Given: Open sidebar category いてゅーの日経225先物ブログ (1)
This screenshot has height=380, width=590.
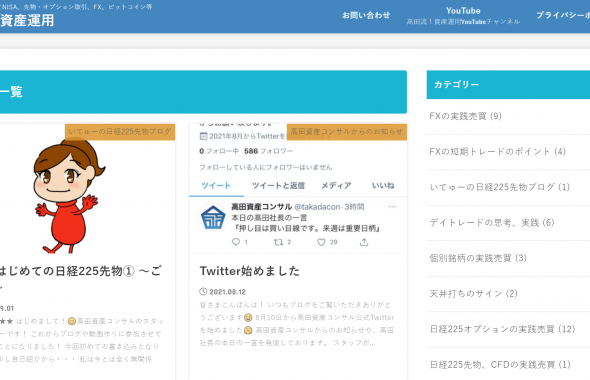Looking at the screenshot, I should point(500,187).
